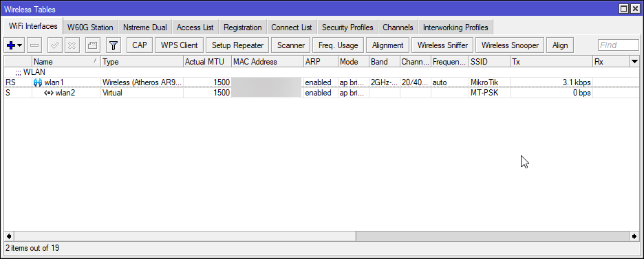Viewport: 644px width, 259px height.
Task: Open the Nstreme Dual tab
Action: point(145,27)
